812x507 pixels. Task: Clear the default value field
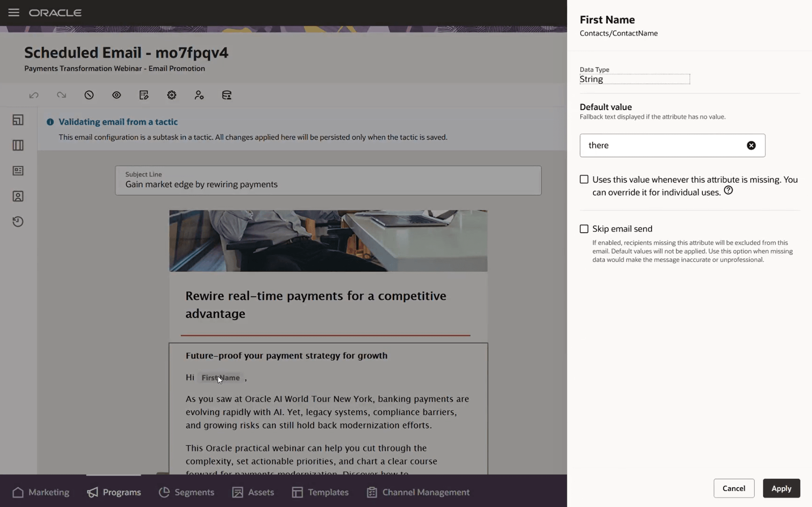coord(751,145)
